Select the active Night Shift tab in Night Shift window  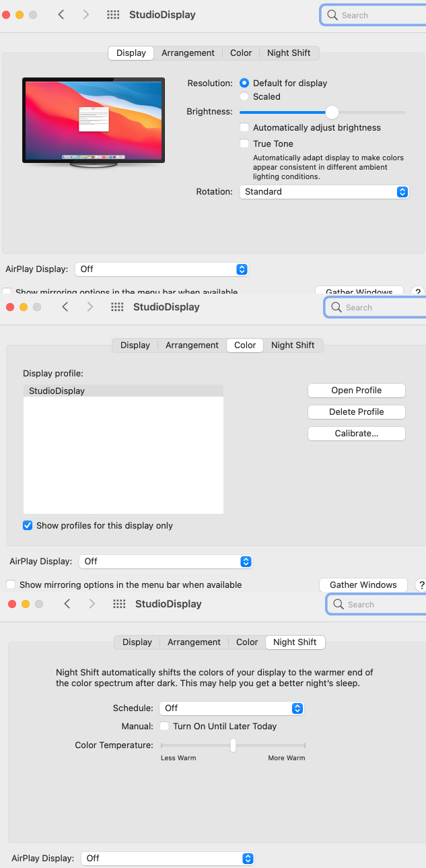click(x=295, y=642)
